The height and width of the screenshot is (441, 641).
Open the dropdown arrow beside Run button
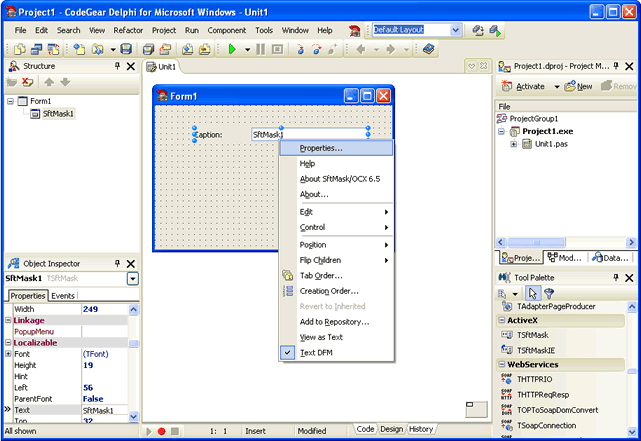(247, 50)
